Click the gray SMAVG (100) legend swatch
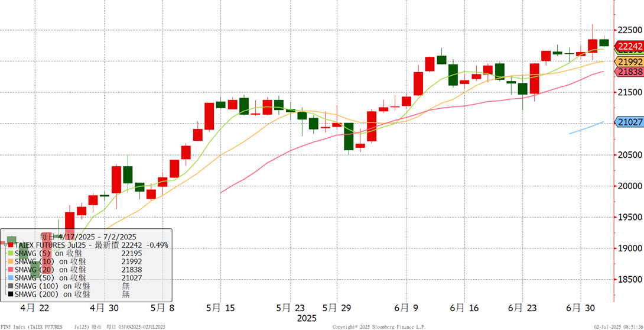Viewport: 644px width, 330px height. (x=10, y=286)
